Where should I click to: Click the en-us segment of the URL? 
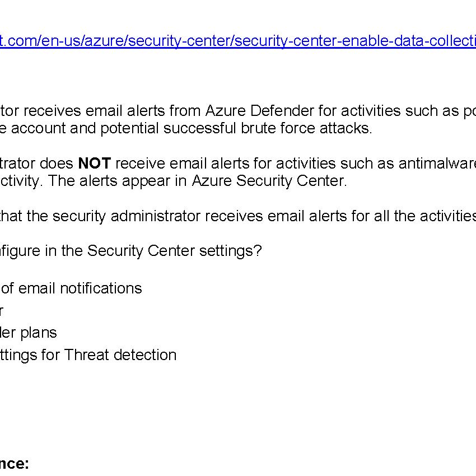(65, 41)
